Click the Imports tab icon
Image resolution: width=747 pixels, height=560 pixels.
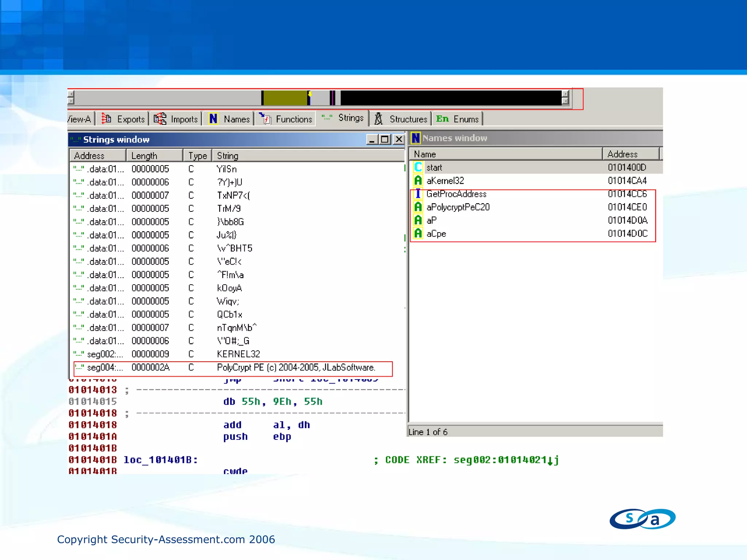(160, 119)
